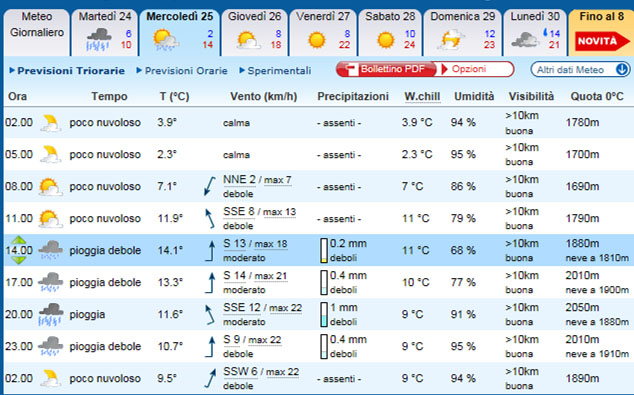Click the moon cloud icon at 05.00 row
The height and width of the screenshot is (395, 634).
51,154
